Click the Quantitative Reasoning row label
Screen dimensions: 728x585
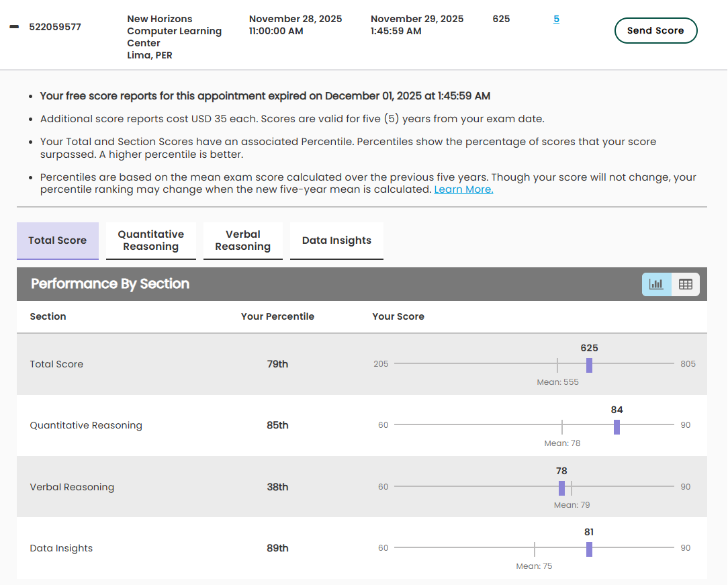click(x=86, y=425)
